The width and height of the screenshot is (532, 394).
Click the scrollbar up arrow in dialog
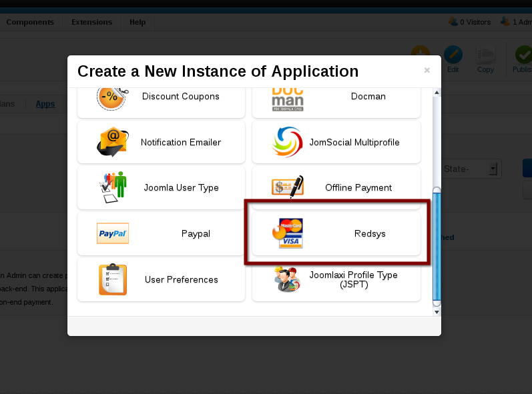pyautogui.click(x=437, y=92)
